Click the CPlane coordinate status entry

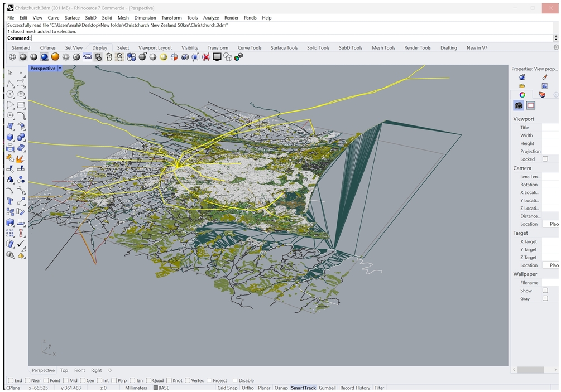tap(13, 388)
